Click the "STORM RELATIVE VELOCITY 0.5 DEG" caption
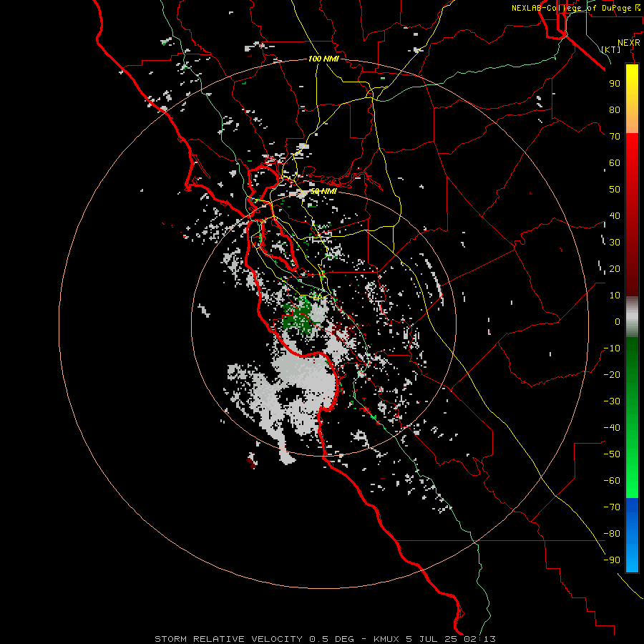Image resolution: width=644 pixels, height=644 pixels. 254,639
